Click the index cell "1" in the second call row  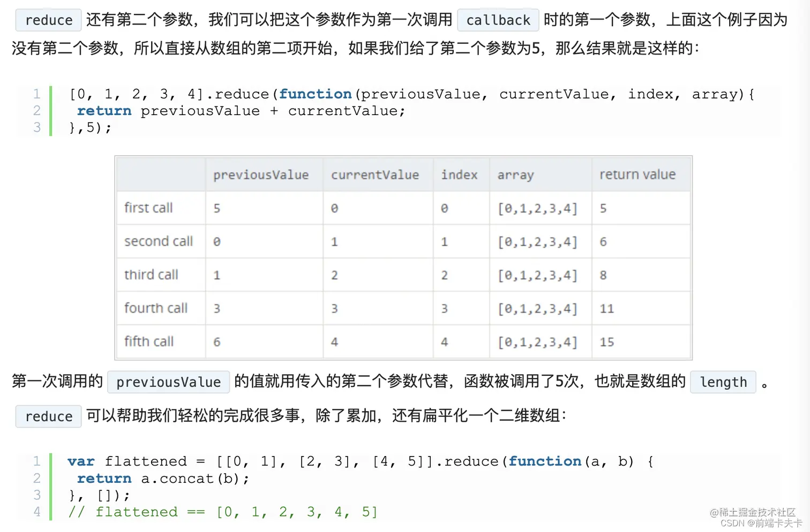pos(444,242)
